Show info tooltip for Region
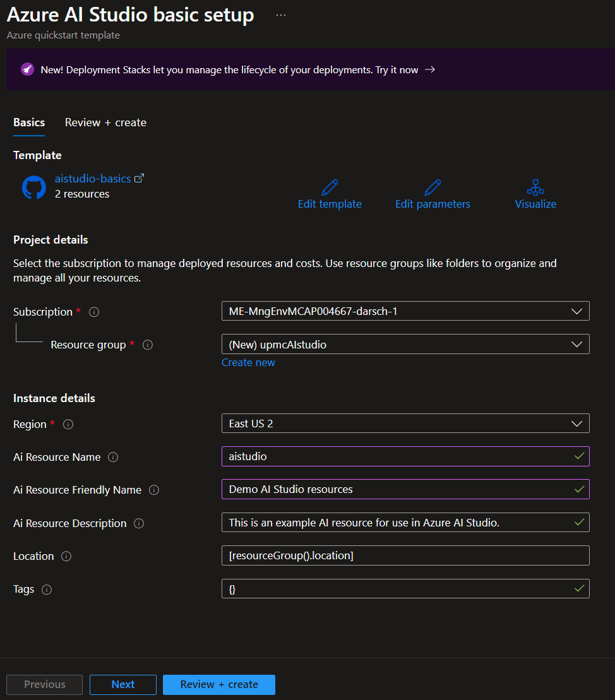Viewport: 615px width, 700px height. pos(68,425)
